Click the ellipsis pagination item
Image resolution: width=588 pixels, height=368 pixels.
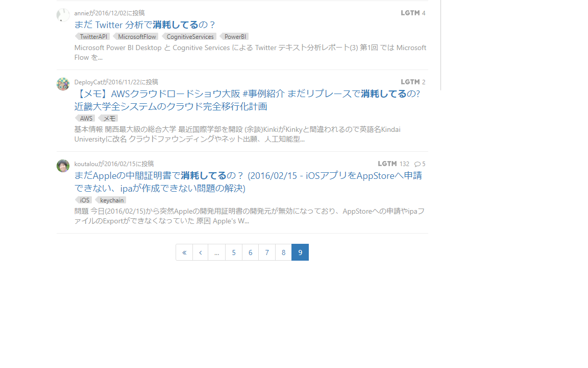[x=217, y=252]
